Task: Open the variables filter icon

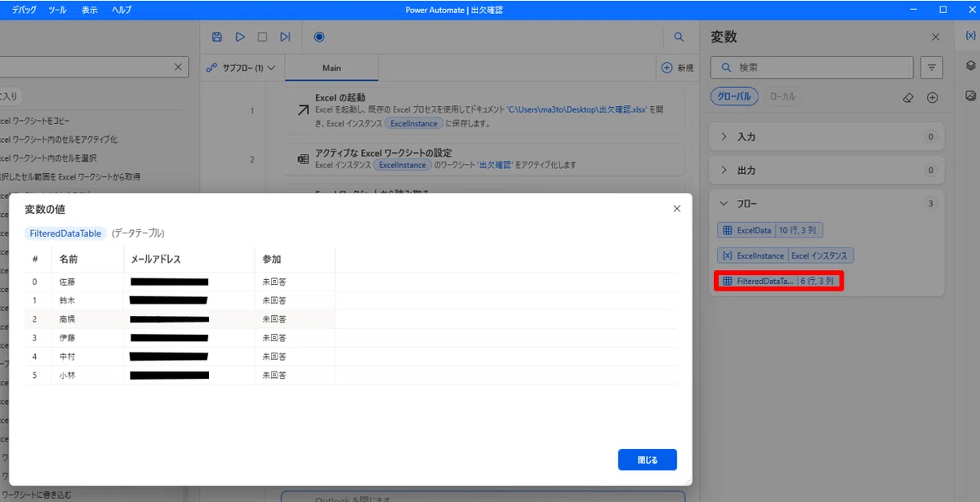Action: pyautogui.click(x=931, y=67)
